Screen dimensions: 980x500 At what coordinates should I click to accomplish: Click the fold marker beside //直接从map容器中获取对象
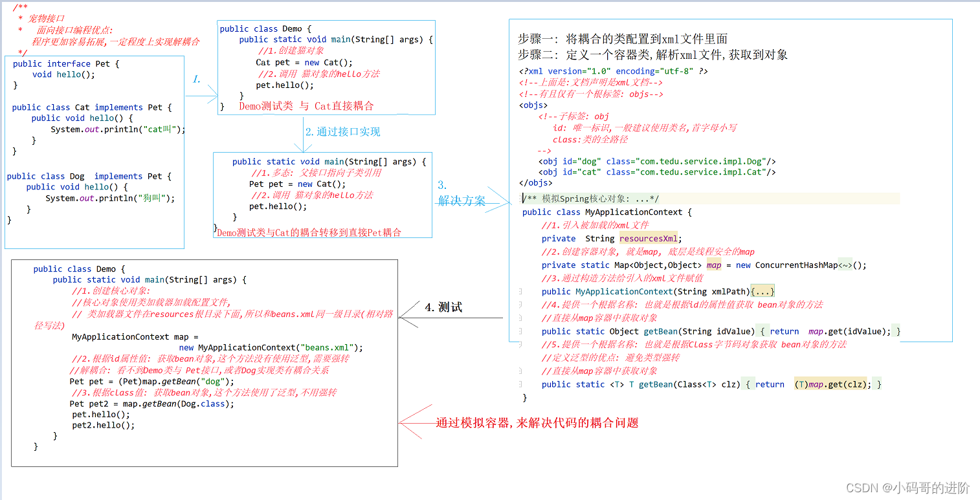point(521,318)
